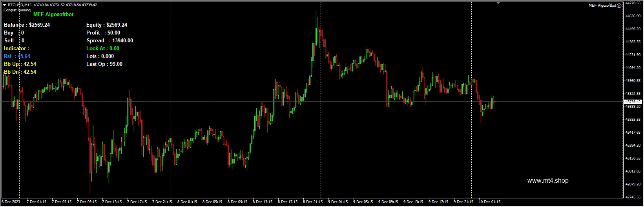Click the 44365.55 price axis label

point(633,42)
